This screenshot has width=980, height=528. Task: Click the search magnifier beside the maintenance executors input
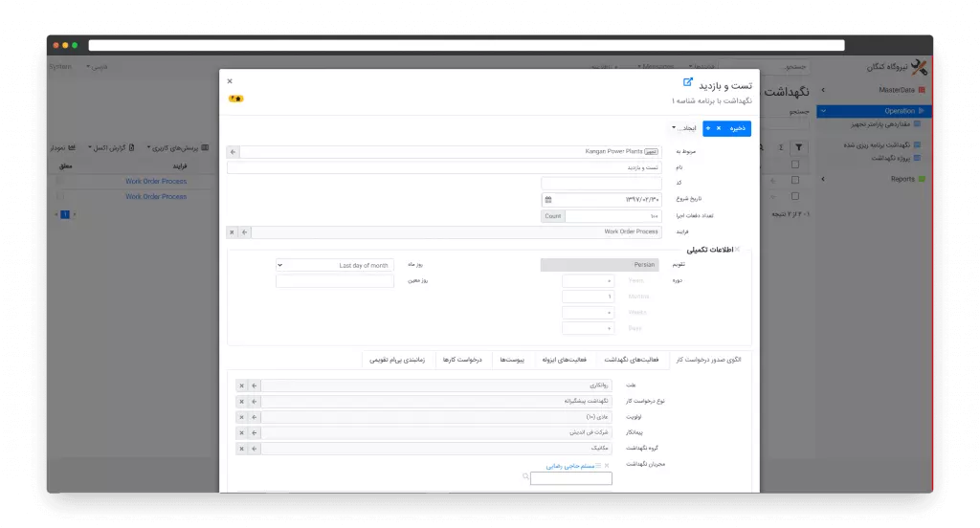click(x=525, y=477)
